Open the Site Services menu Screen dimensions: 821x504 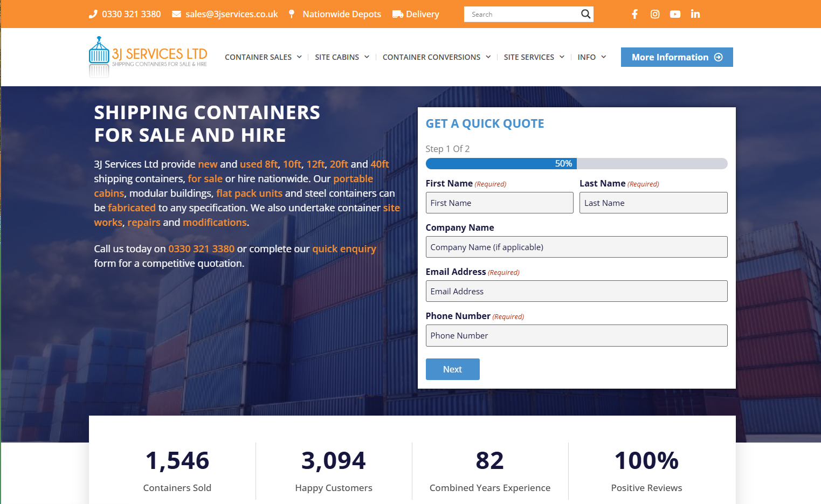pos(534,57)
